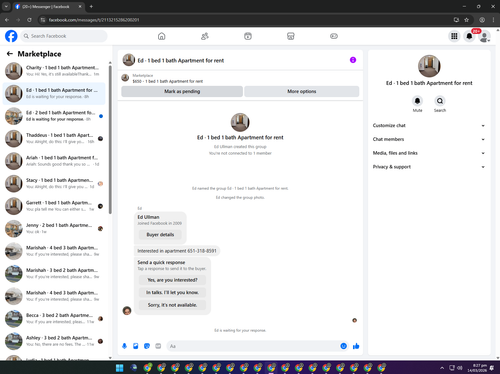Click the listing thumbnail in conversation header

pyautogui.click(x=129, y=60)
